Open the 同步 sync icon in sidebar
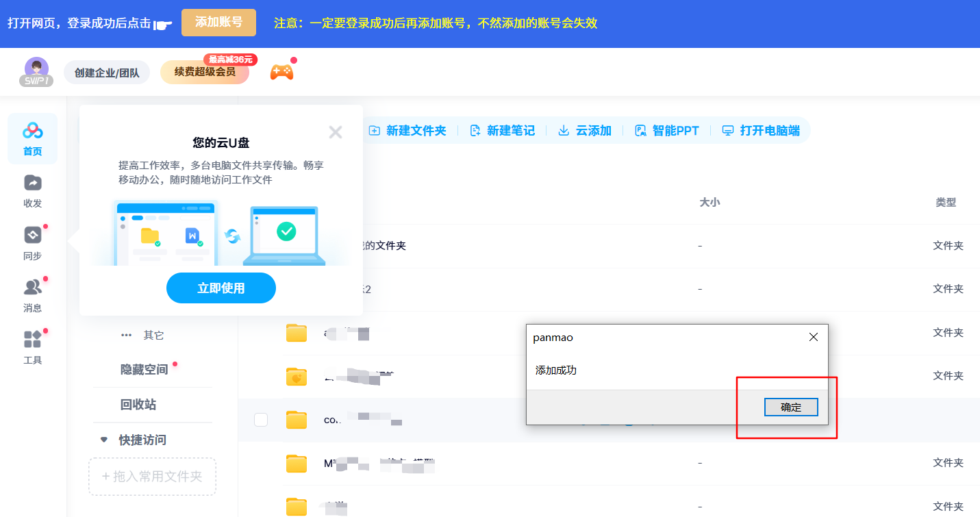 (32, 236)
